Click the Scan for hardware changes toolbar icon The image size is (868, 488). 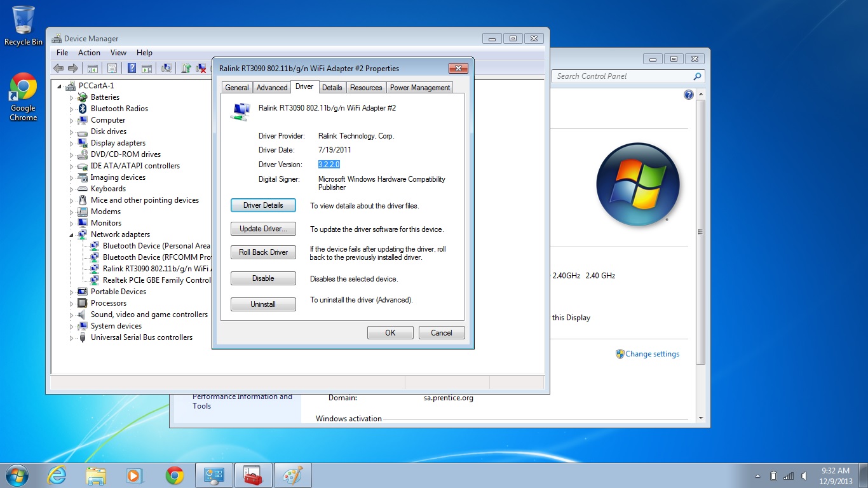[166, 68]
